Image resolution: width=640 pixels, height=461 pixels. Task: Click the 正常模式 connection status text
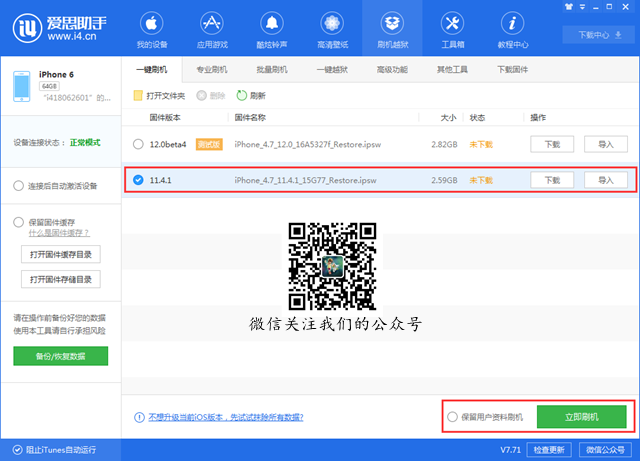(85, 143)
